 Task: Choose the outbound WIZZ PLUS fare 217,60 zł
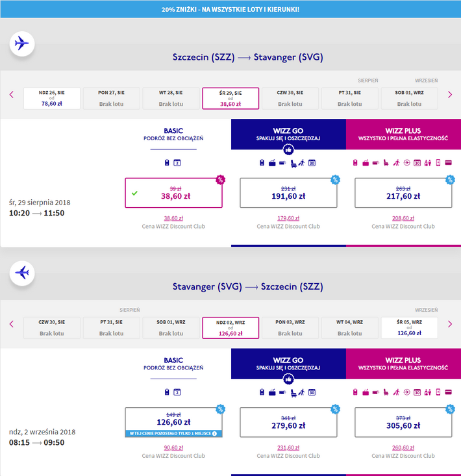click(403, 193)
